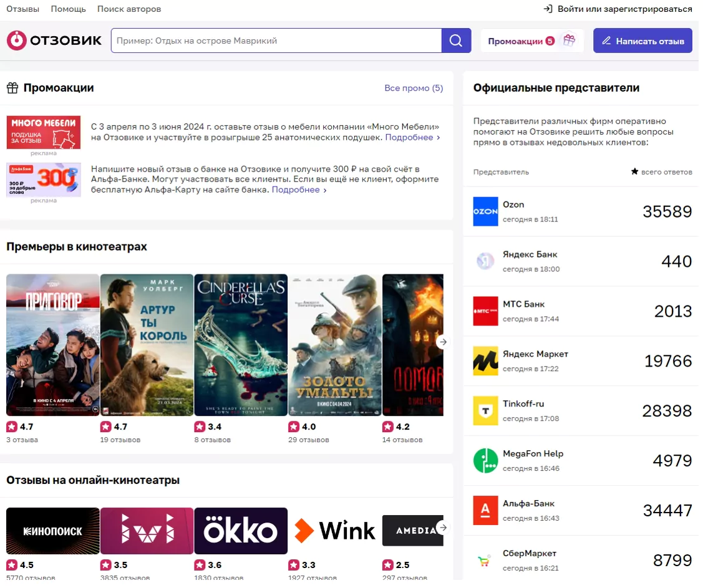703x588 pixels.
Task: Click the 29 отзывов text
Action: 311,443
